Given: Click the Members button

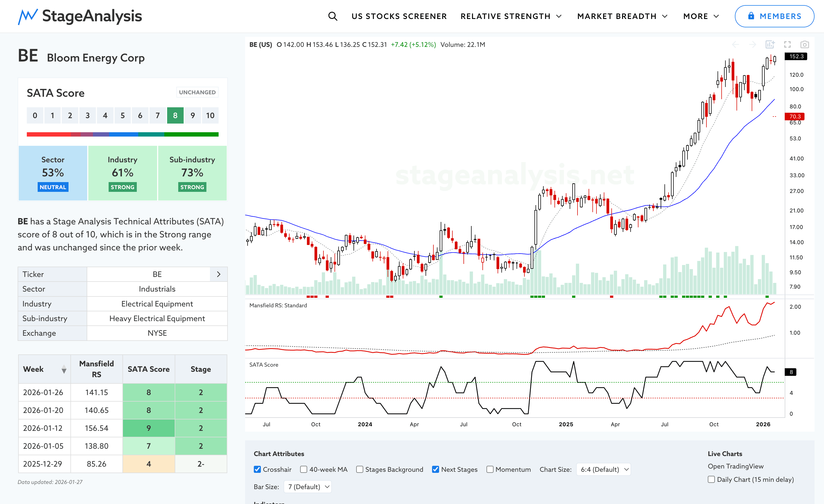Looking at the screenshot, I should (774, 16).
